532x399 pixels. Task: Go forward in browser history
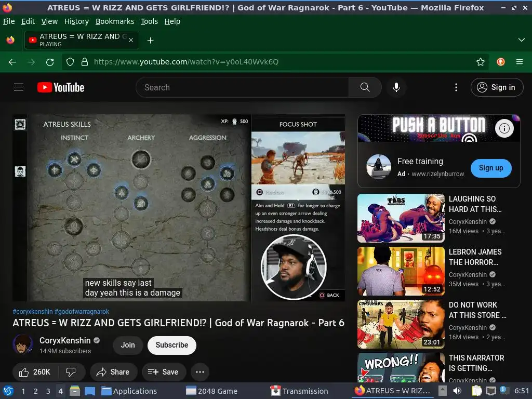tap(31, 62)
